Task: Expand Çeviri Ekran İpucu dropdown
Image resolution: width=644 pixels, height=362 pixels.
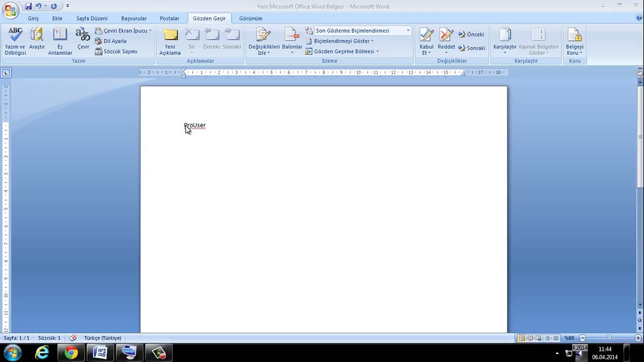Action: [150, 31]
